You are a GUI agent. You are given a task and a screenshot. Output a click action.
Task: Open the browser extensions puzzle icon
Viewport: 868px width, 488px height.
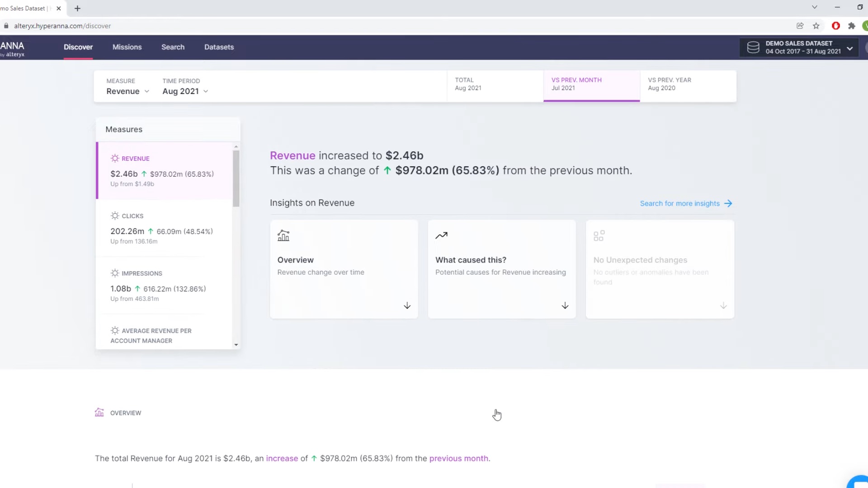[x=852, y=26]
